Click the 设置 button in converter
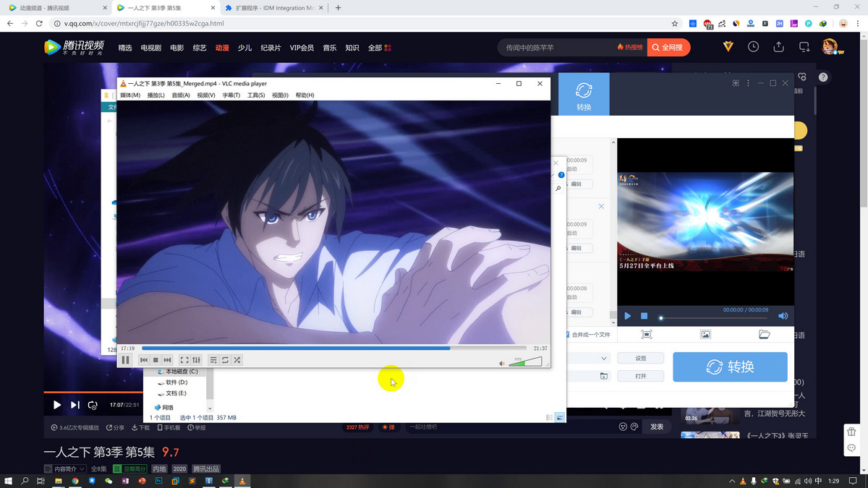868x488 pixels. click(x=640, y=359)
